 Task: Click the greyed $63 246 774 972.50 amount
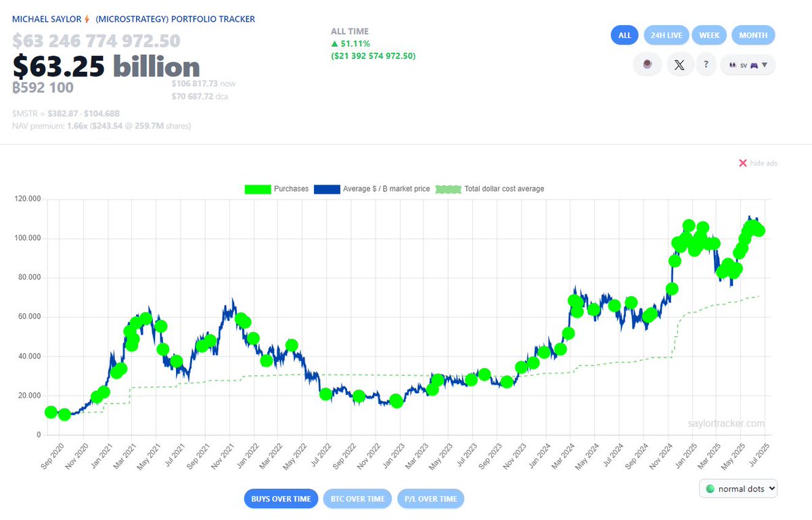(x=96, y=41)
